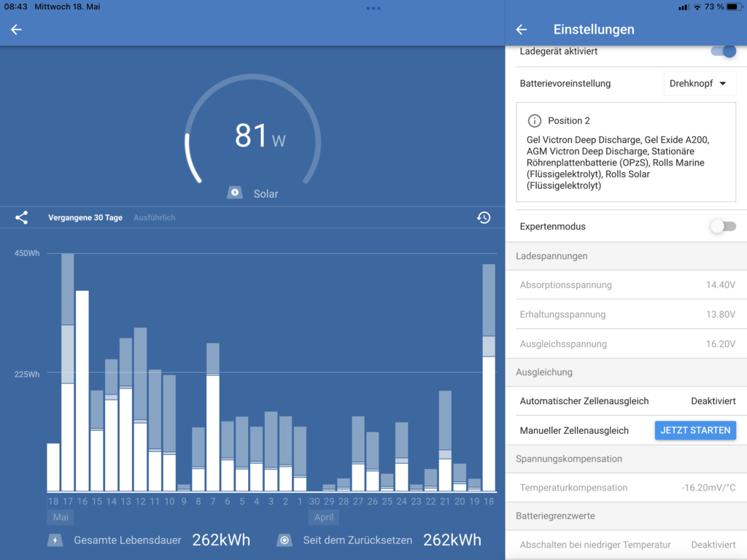Tap the 450Wh axis label

click(x=27, y=253)
